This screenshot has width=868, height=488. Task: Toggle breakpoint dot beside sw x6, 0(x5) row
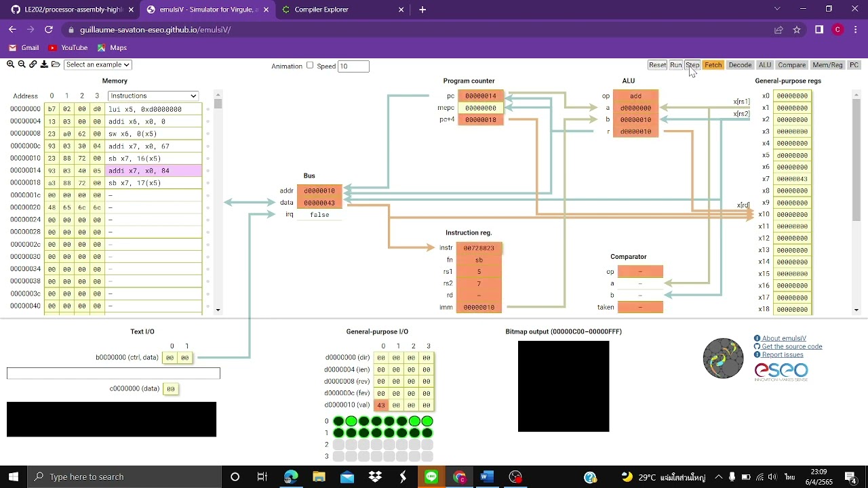[x=208, y=134]
